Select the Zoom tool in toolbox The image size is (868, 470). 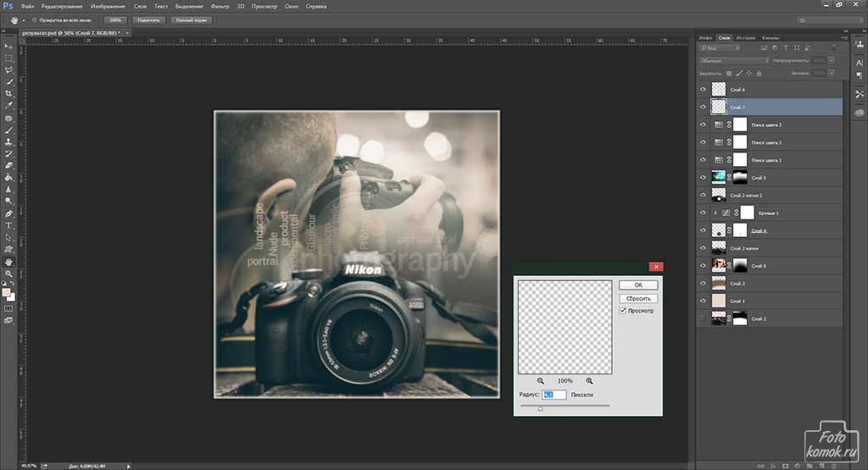(8, 274)
